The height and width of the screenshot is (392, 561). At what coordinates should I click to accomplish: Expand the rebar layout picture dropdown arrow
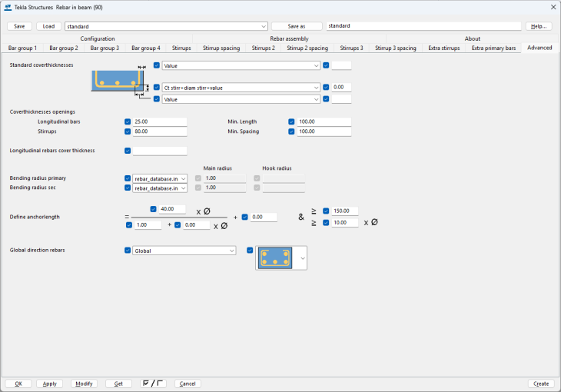click(303, 258)
